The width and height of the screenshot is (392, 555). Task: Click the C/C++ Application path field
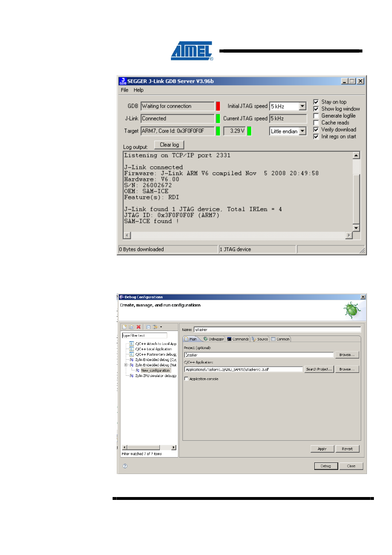pos(244,369)
